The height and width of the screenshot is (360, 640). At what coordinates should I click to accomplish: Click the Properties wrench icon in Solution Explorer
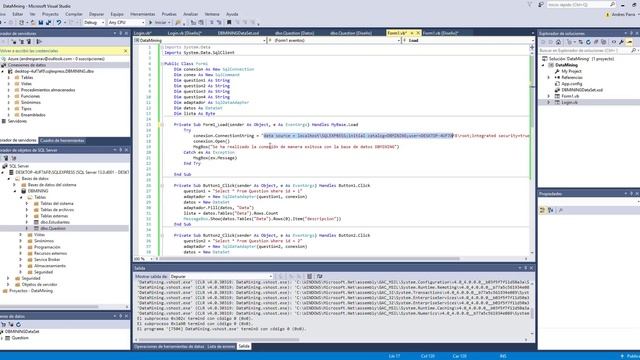(x=621, y=42)
